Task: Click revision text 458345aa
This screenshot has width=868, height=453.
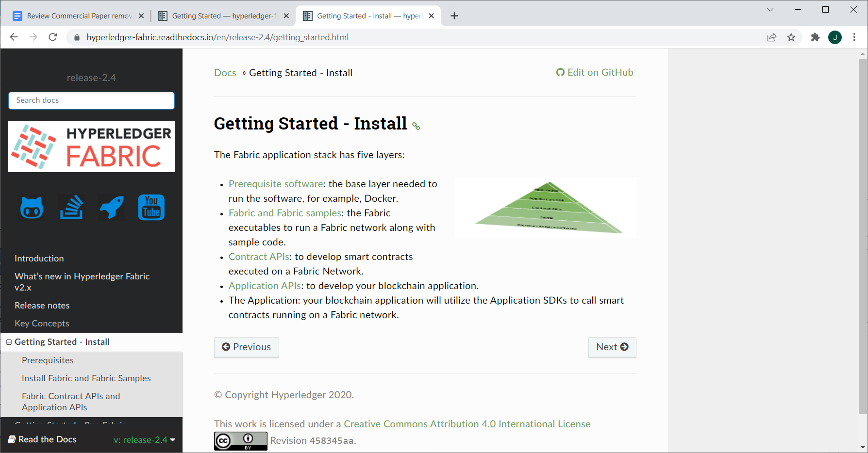Action: point(332,441)
